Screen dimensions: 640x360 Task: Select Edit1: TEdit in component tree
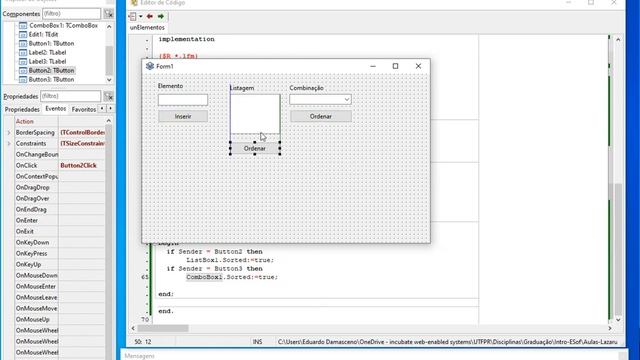tap(43, 34)
